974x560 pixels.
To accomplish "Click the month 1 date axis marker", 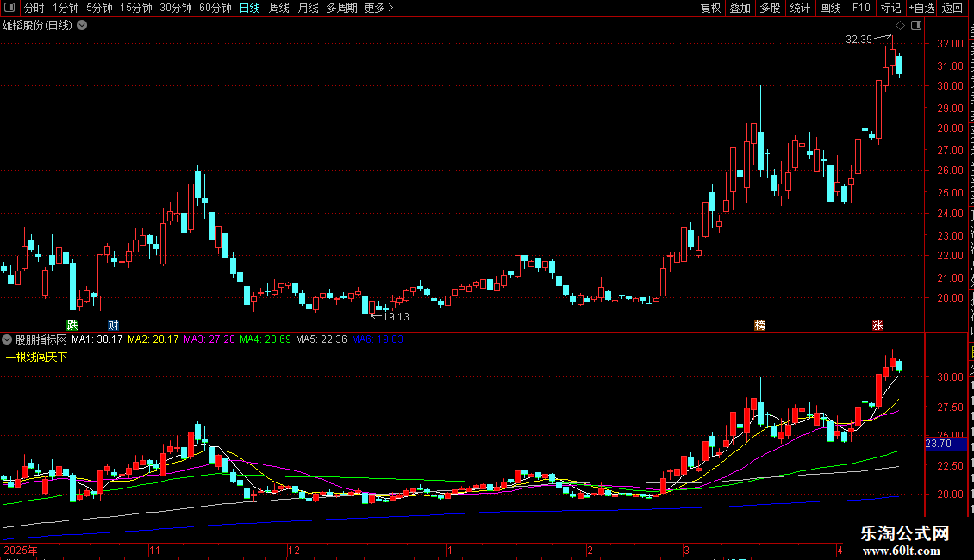I will 450,550.
